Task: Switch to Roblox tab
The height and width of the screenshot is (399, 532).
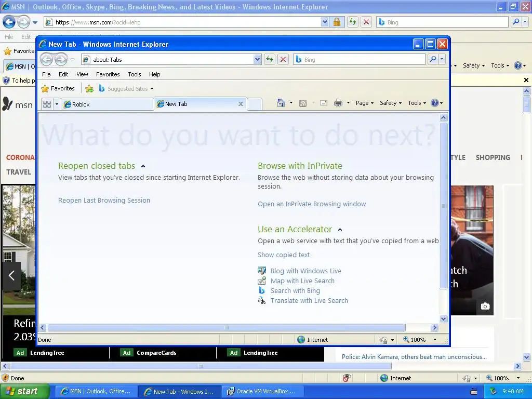Action: (x=107, y=104)
